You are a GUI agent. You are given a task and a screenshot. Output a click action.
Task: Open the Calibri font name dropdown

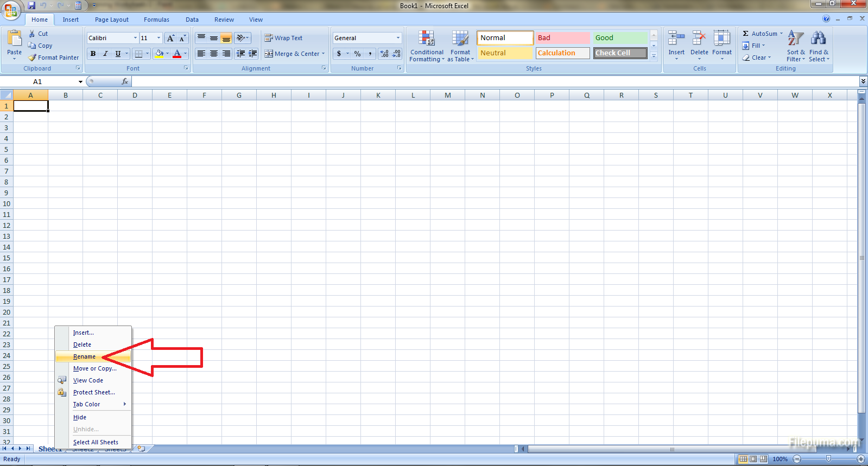(135, 38)
